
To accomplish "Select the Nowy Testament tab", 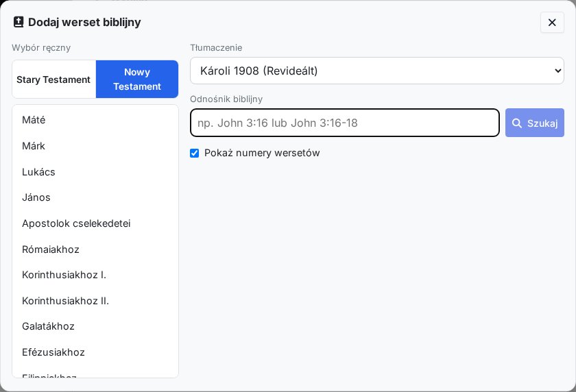I will point(137,79).
